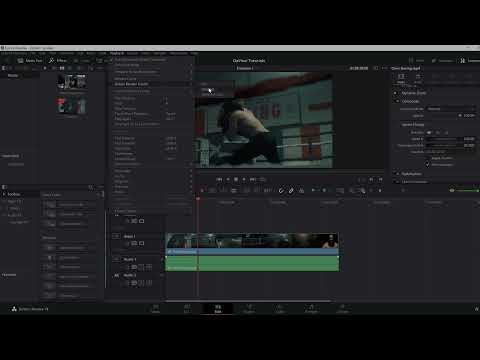Screen dimensions: 480x360
Task: Mute audio using speaker icon near volume
Action: pyautogui.click(x=452, y=190)
